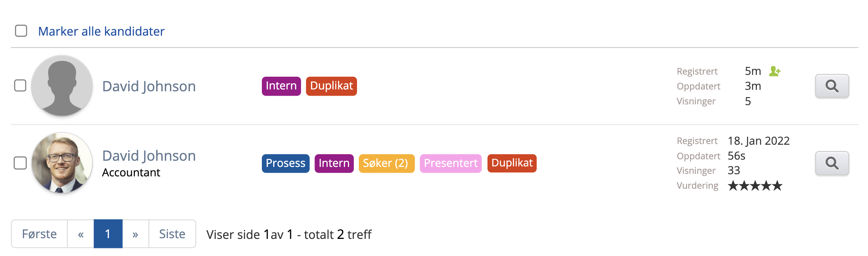Open David Johnson the Accountant's name link

click(x=149, y=156)
